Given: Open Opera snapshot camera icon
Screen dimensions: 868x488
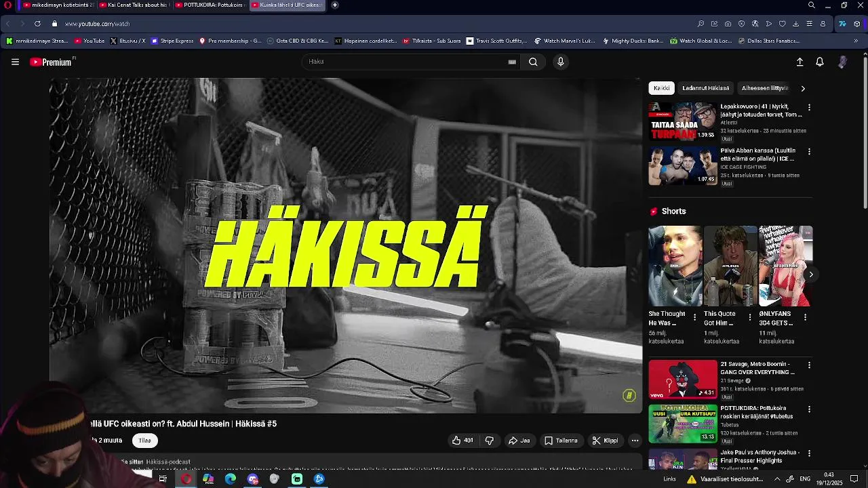Looking at the screenshot, I should [728, 24].
